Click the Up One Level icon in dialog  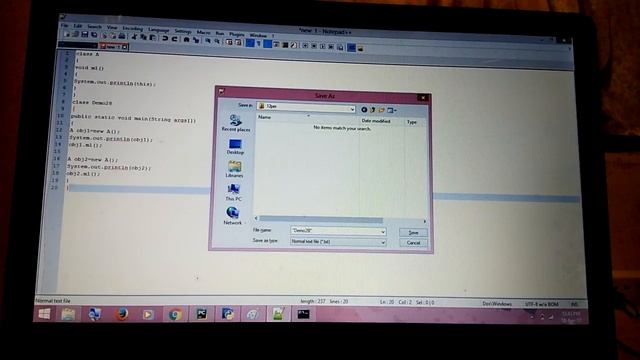pos(373,110)
